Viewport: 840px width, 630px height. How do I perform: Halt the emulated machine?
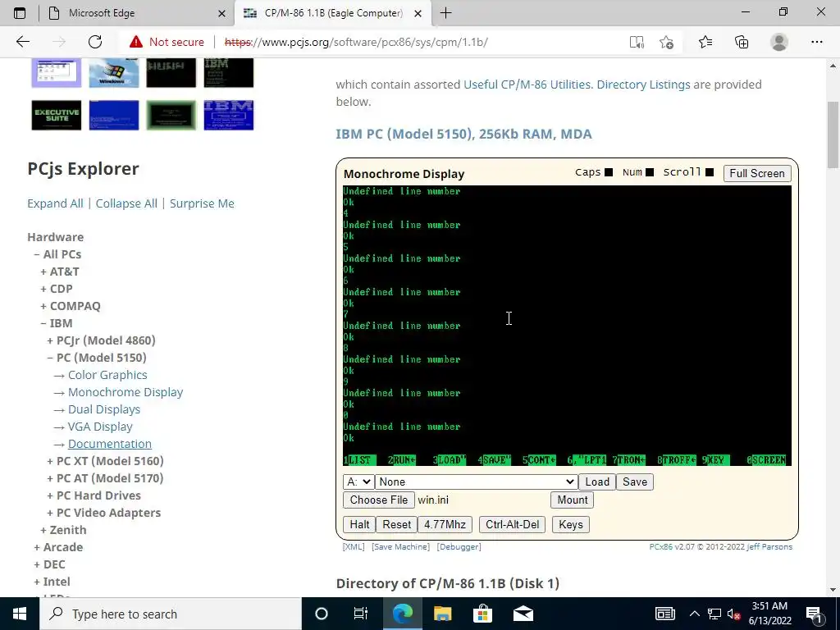click(x=359, y=524)
